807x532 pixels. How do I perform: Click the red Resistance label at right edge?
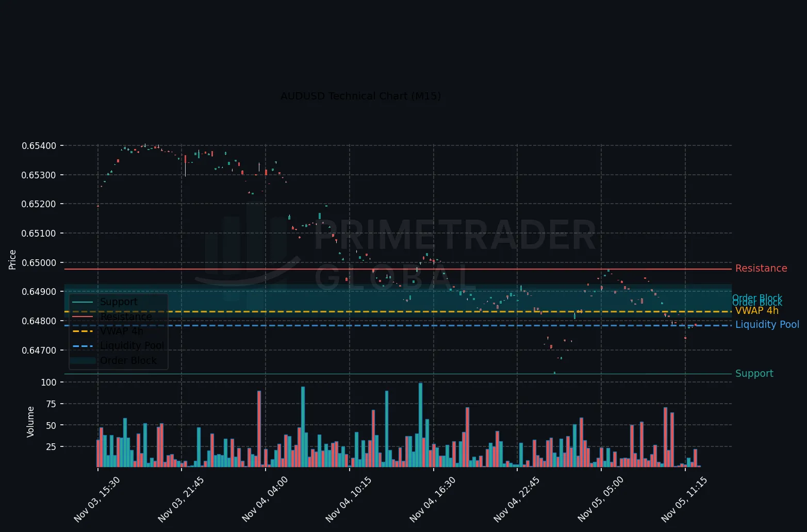point(761,269)
